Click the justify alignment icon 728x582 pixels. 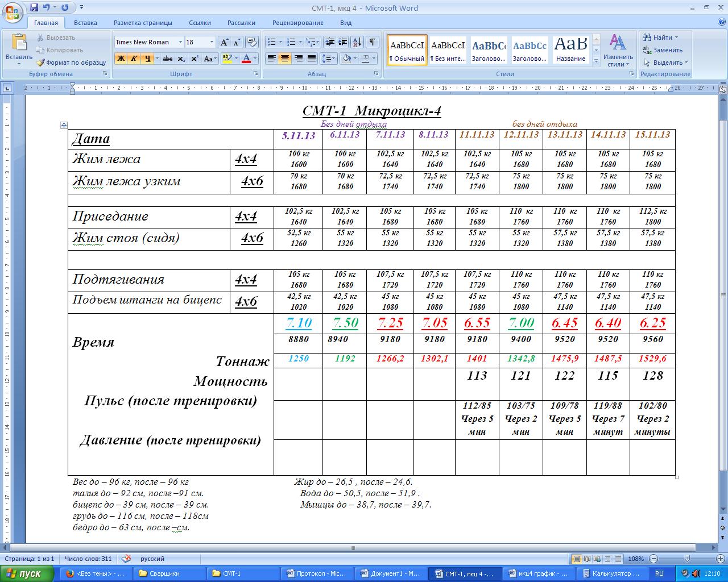(312, 59)
